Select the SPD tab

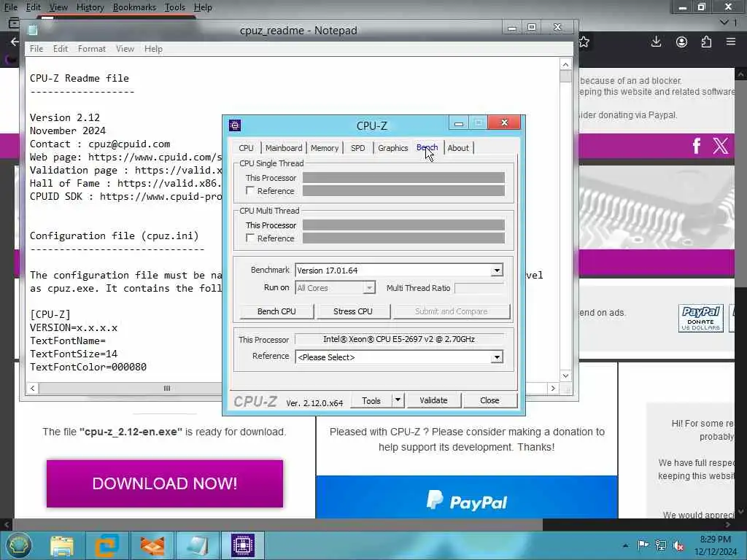pos(357,148)
